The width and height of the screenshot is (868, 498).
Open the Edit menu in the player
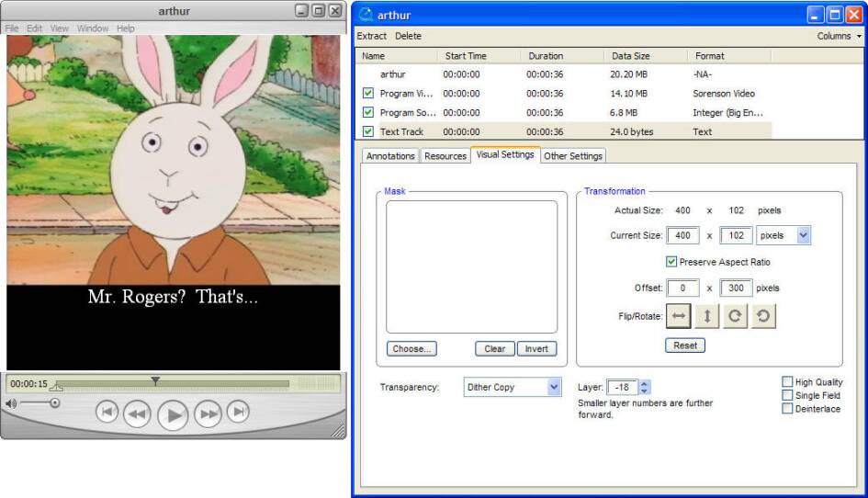34,28
